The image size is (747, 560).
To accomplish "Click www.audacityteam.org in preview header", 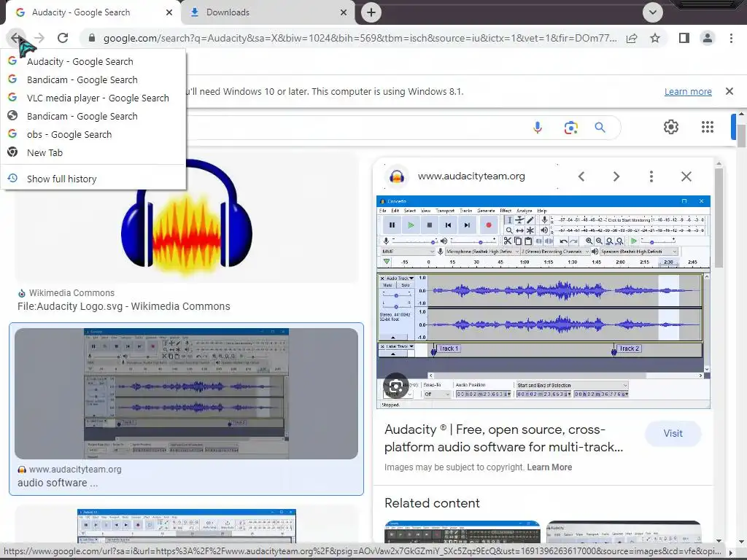I will pyautogui.click(x=471, y=176).
